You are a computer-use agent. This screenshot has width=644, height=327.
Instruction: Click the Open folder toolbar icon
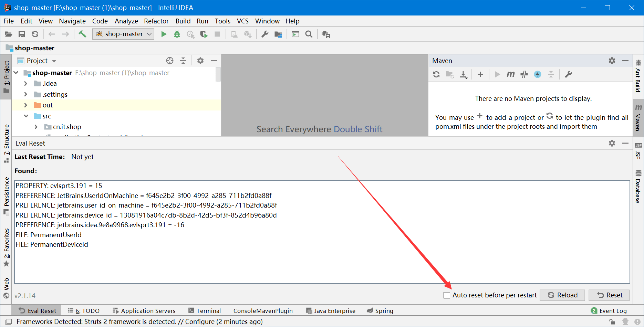point(9,34)
